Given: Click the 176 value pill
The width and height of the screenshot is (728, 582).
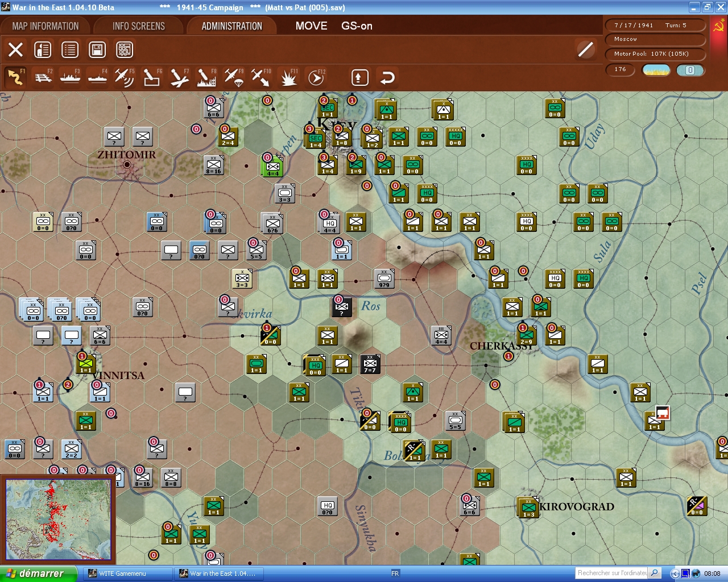Looking at the screenshot, I should 621,69.
